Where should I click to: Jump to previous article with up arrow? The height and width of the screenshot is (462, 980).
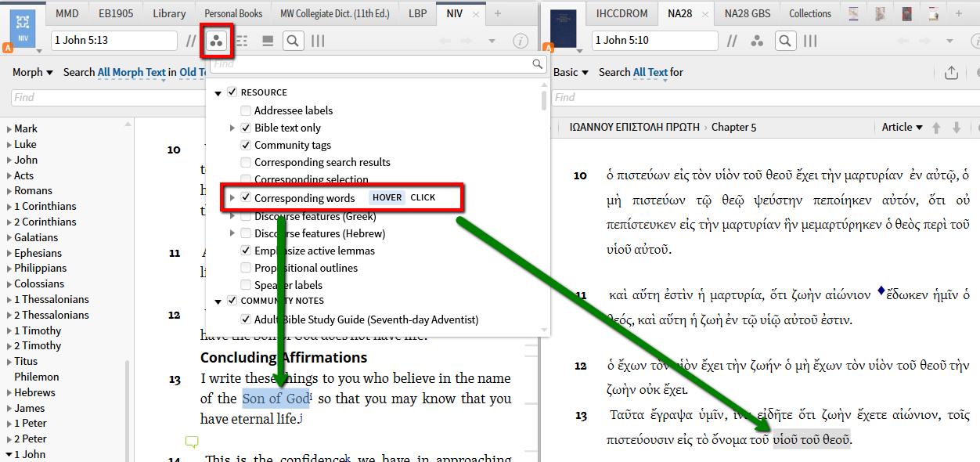(x=936, y=128)
